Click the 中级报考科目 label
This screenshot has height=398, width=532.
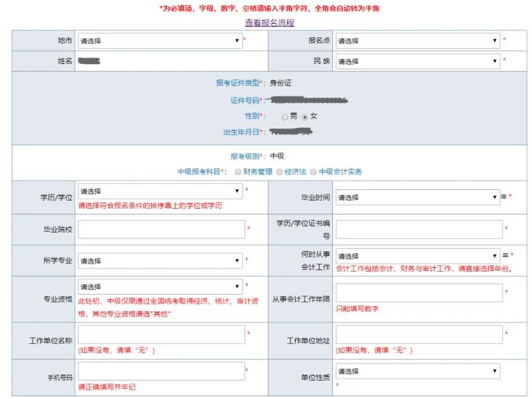[x=199, y=172]
